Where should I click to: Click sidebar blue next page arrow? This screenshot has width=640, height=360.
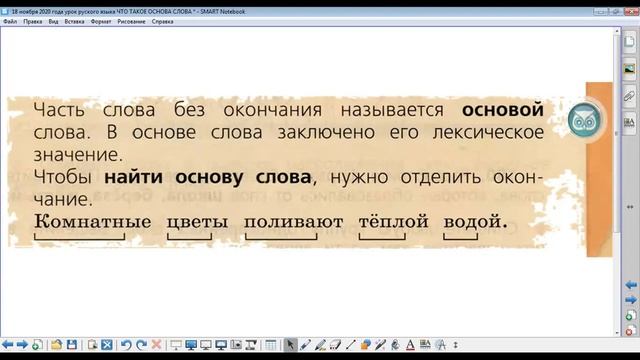[x=631, y=300]
